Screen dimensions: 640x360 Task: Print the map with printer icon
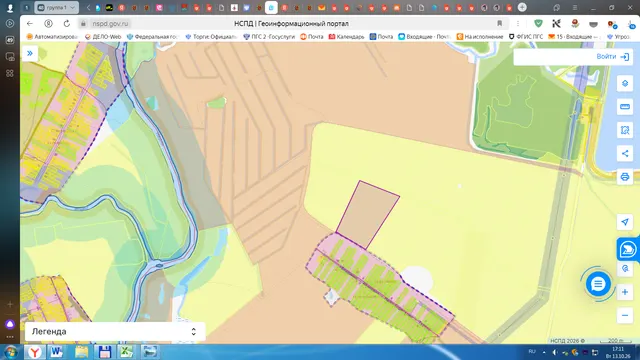click(x=624, y=177)
